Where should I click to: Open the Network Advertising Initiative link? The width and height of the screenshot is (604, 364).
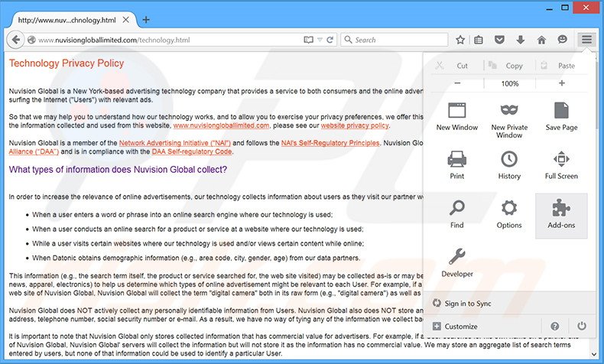click(175, 143)
